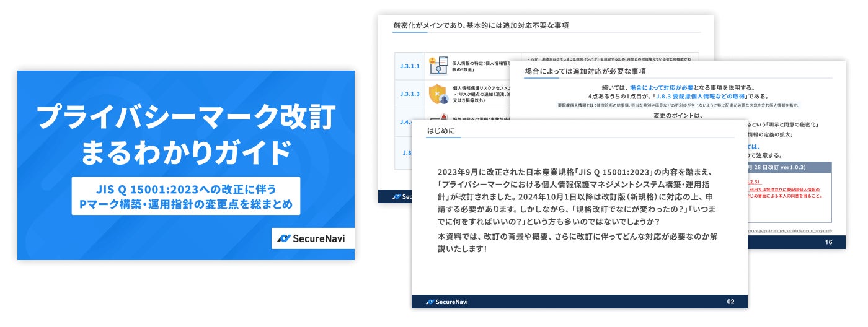
Task: Click heading 厳密化がメインであり、基本的には追加対応不要な事項
Action: click(481, 25)
